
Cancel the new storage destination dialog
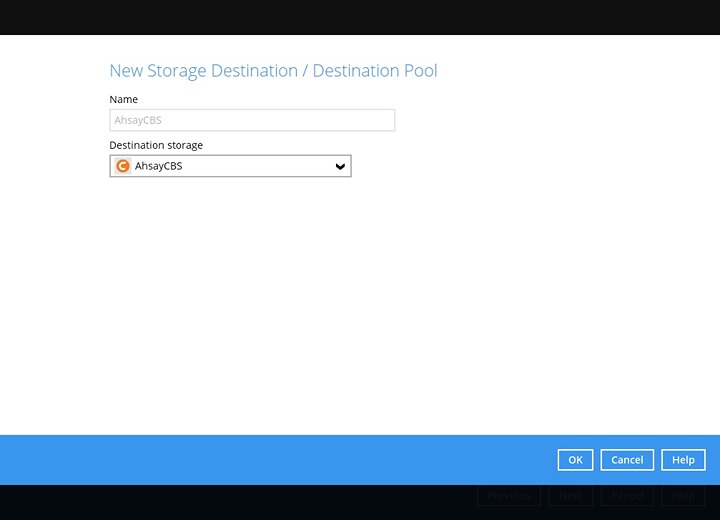tap(627, 460)
